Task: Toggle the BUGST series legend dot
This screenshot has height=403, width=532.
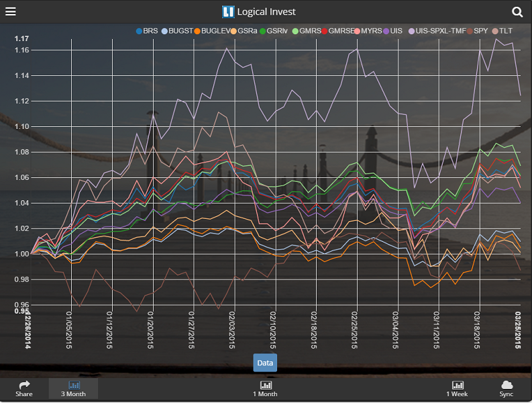Action: [x=164, y=32]
